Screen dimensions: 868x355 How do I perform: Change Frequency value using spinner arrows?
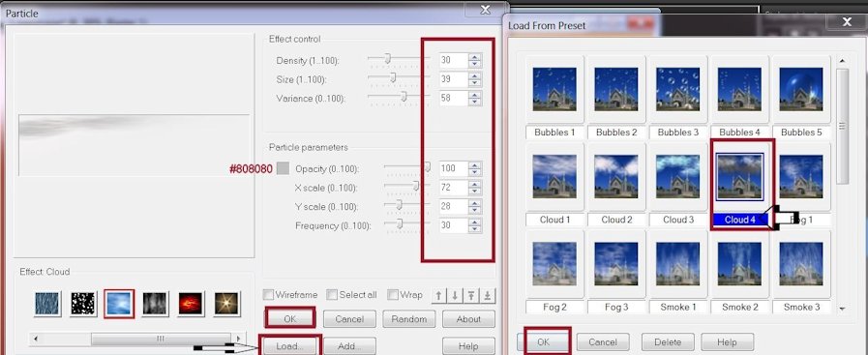(474, 225)
